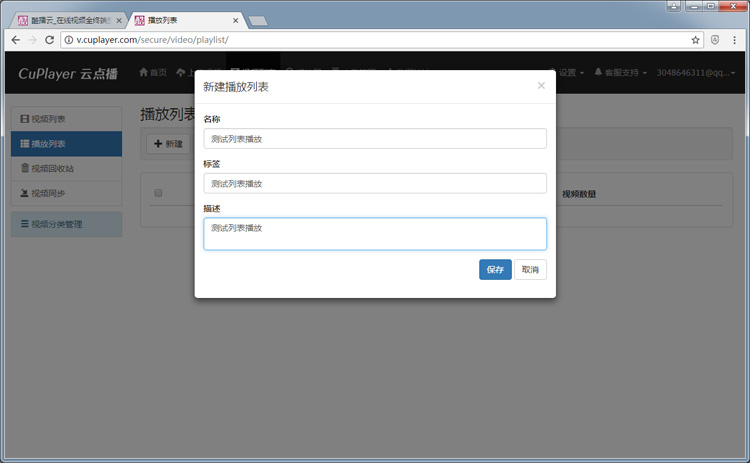
Task: Click the 新建 plus button
Action: point(168,144)
